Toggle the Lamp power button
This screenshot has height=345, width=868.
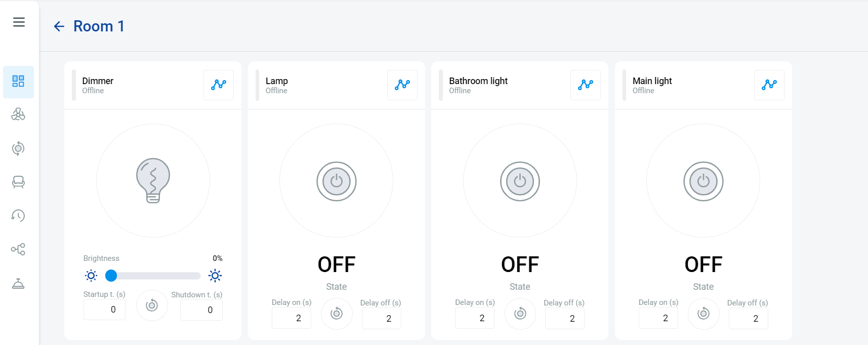(x=337, y=181)
